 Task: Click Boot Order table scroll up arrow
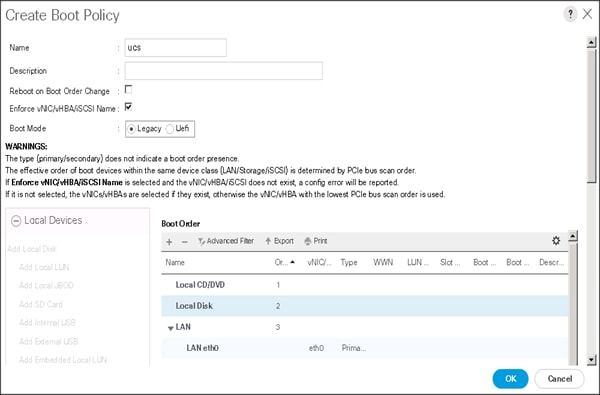pos(573,236)
